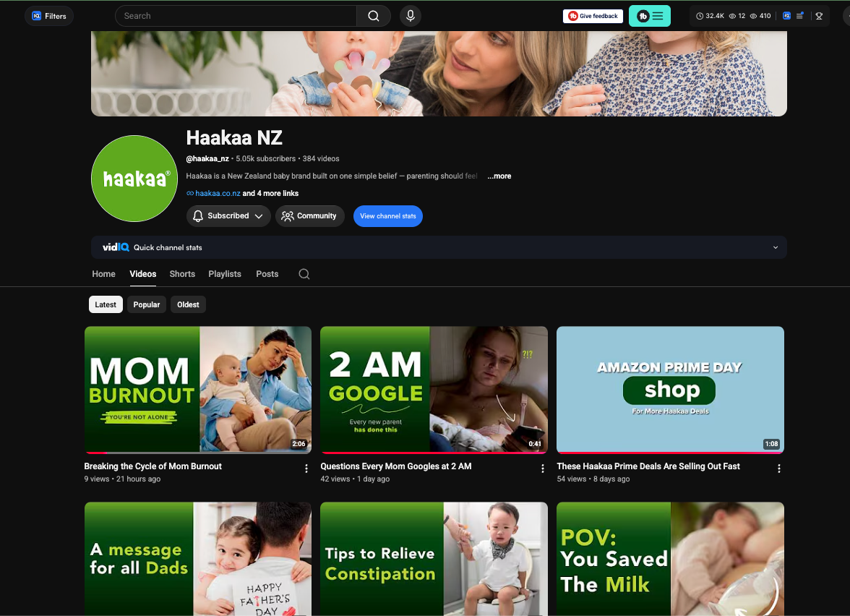
Task: Open 'POV: You Saved The Milk' thumbnail
Action: 670,558
